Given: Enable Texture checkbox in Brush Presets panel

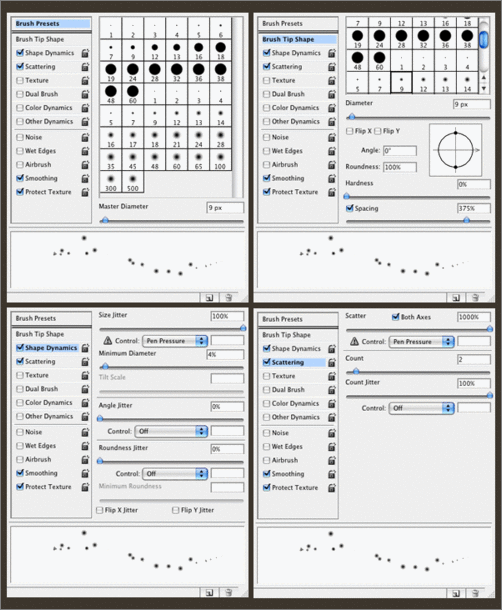Looking at the screenshot, I should coord(20,81).
